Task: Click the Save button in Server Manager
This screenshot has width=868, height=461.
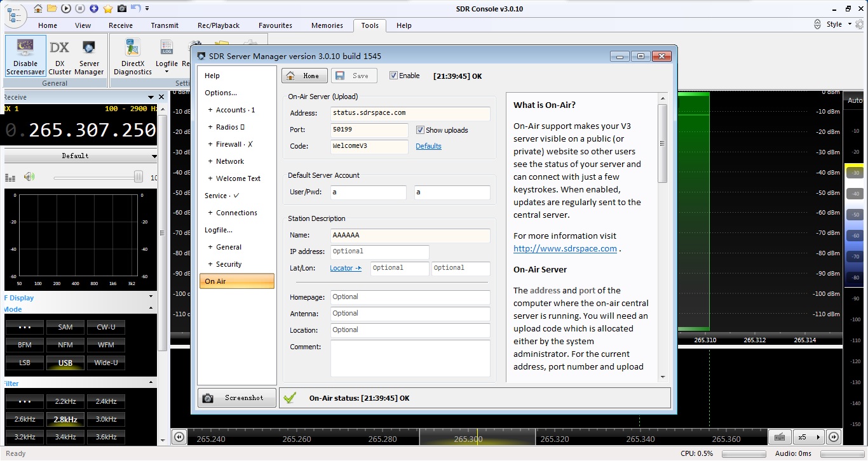Action: (354, 76)
